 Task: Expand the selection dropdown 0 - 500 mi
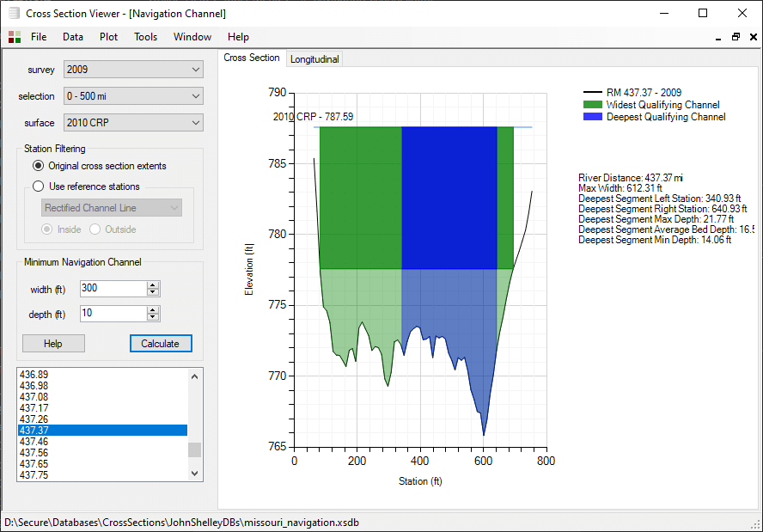point(133,96)
